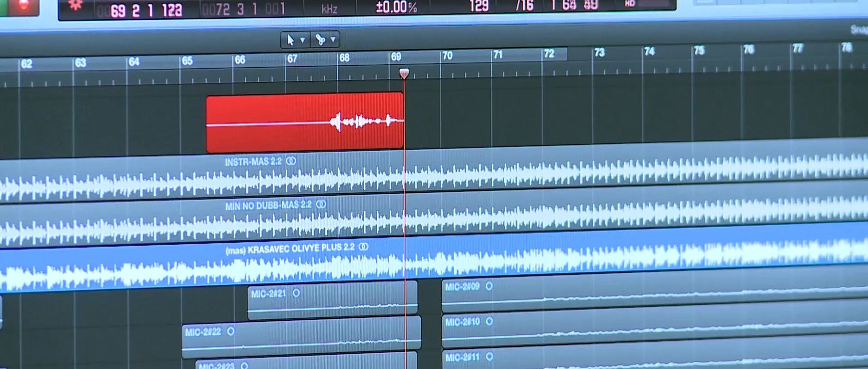Viewport: 868px width, 369px height.
Task: Click bar 63 on the ruler
Action: pyautogui.click(x=80, y=63)
